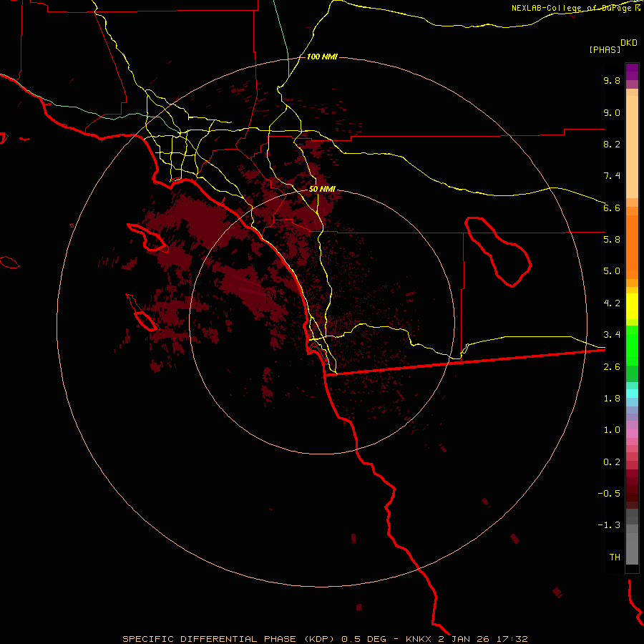Click the Specific Differential Phase caption text

click(325, 639)
